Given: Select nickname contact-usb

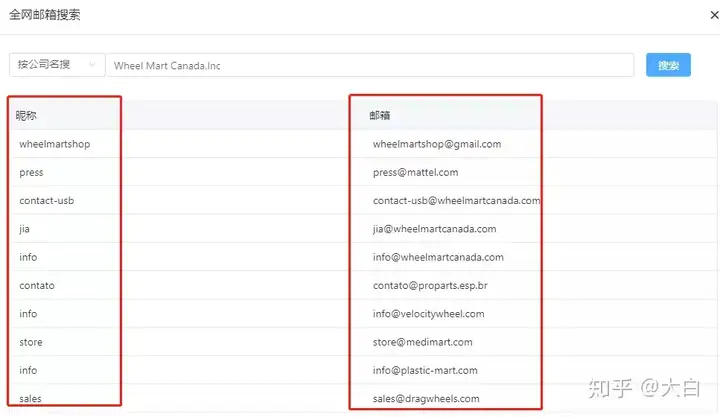Looking at the screenshot, I should (47, 201).
